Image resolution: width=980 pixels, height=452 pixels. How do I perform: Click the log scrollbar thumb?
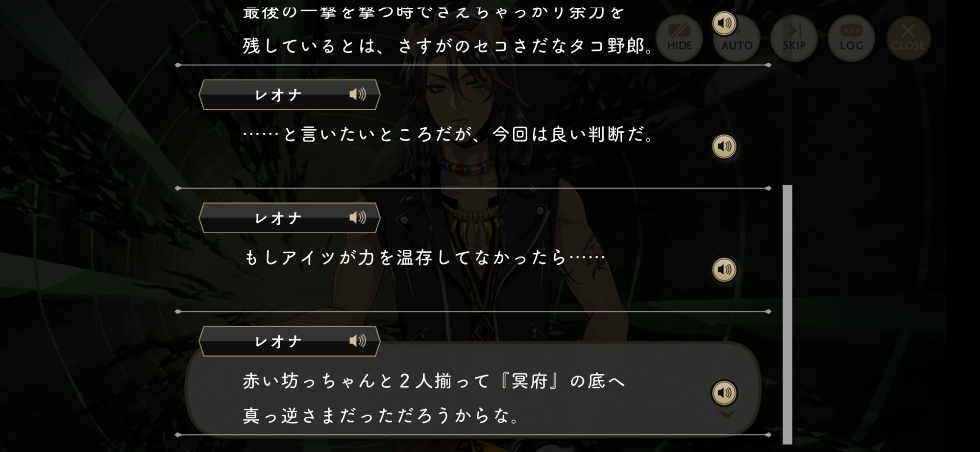[787, 314]
